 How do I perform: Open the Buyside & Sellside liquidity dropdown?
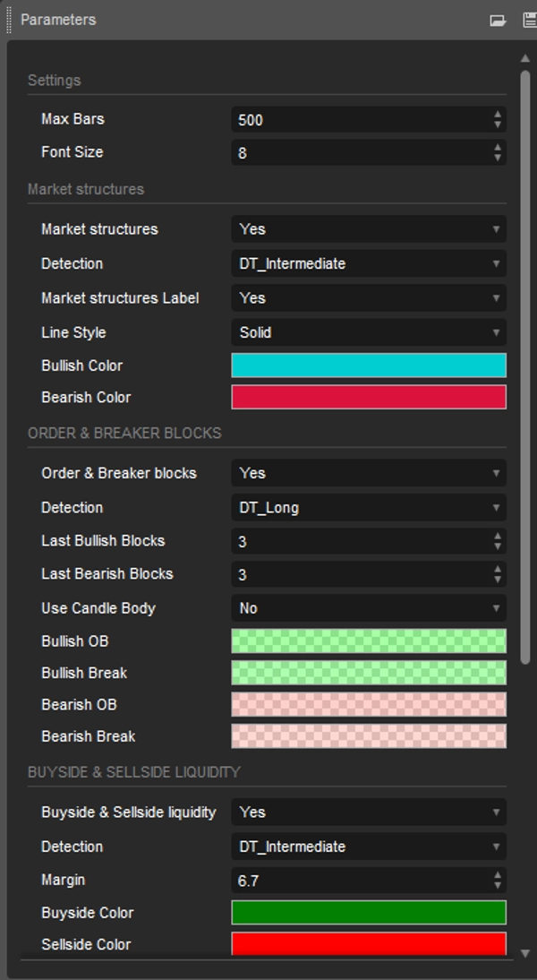coord(368,812)
